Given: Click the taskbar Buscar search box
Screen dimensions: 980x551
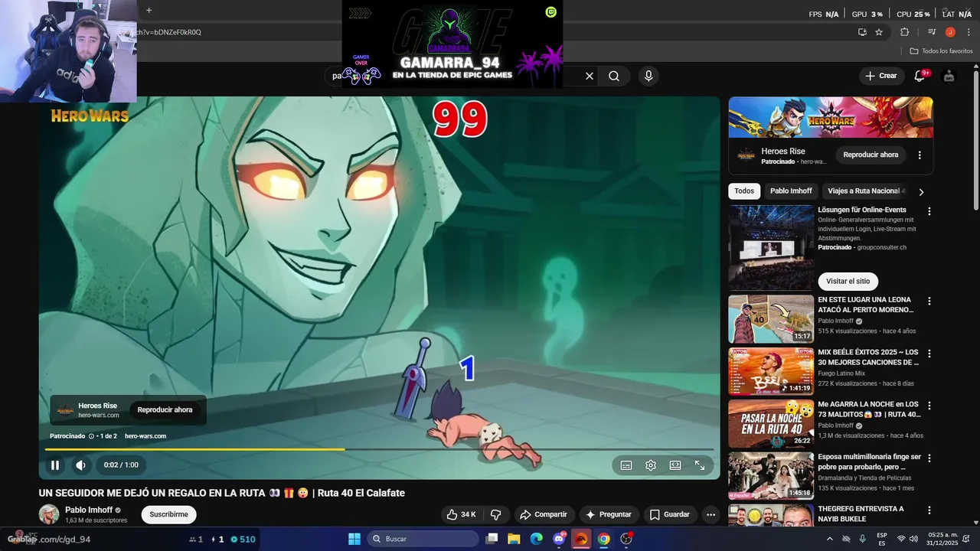Looking at the screenshot, I should click(x=423, y=539).
